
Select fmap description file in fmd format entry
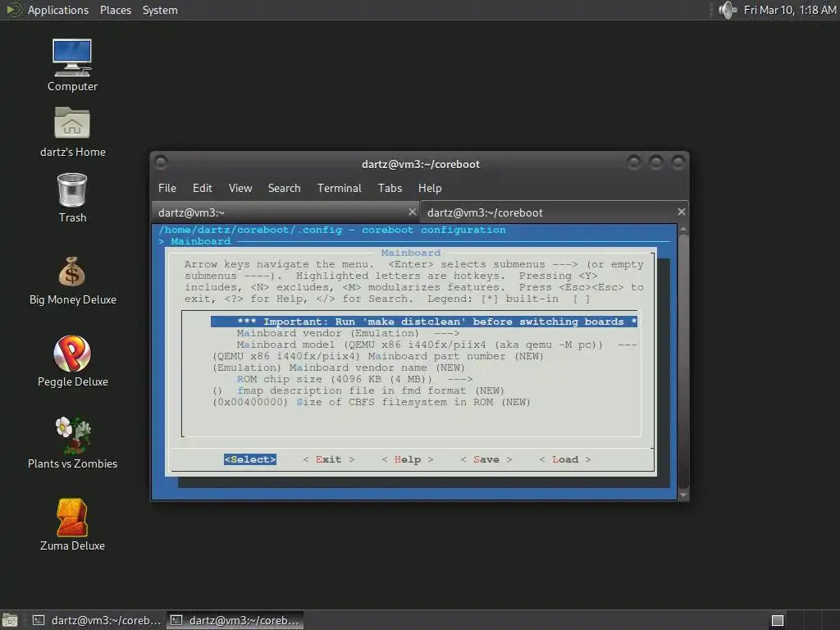(358, 390)
